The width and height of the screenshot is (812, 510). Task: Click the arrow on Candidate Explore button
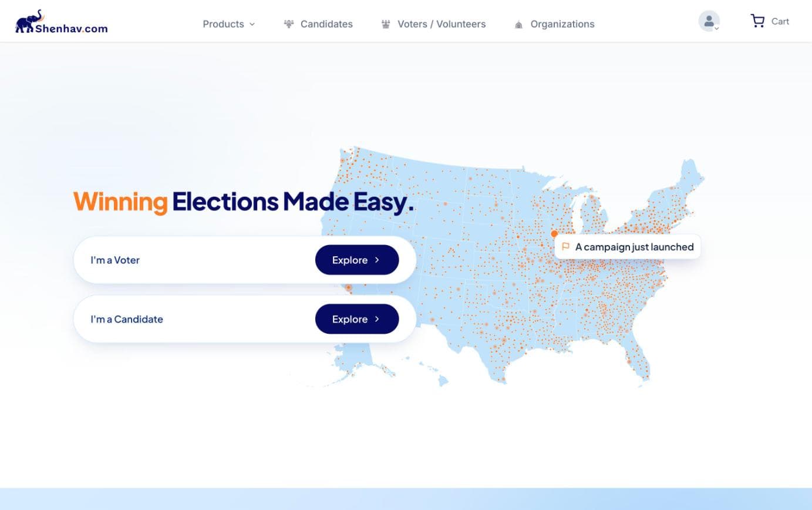coord(378,319)
